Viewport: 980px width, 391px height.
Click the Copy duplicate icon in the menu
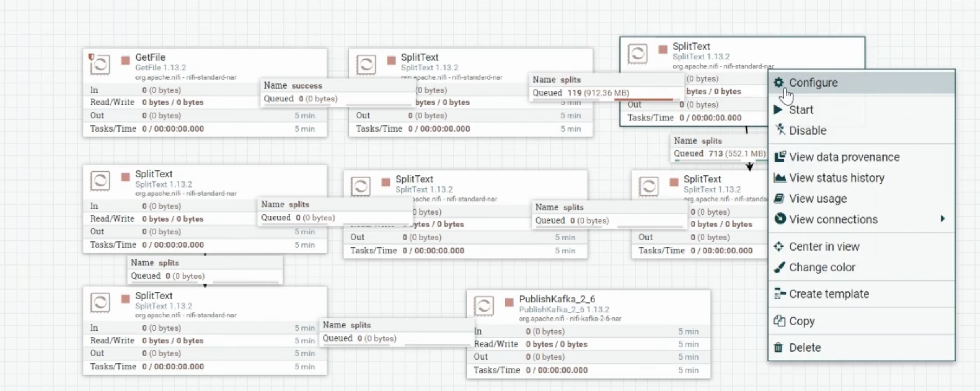(x=779, y=321)
